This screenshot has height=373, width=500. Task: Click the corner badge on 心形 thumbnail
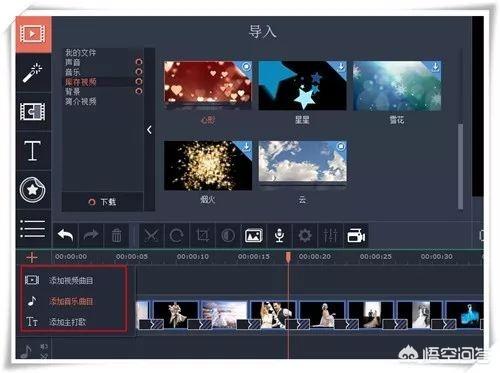pyautogui.click(x=246, y=67)
